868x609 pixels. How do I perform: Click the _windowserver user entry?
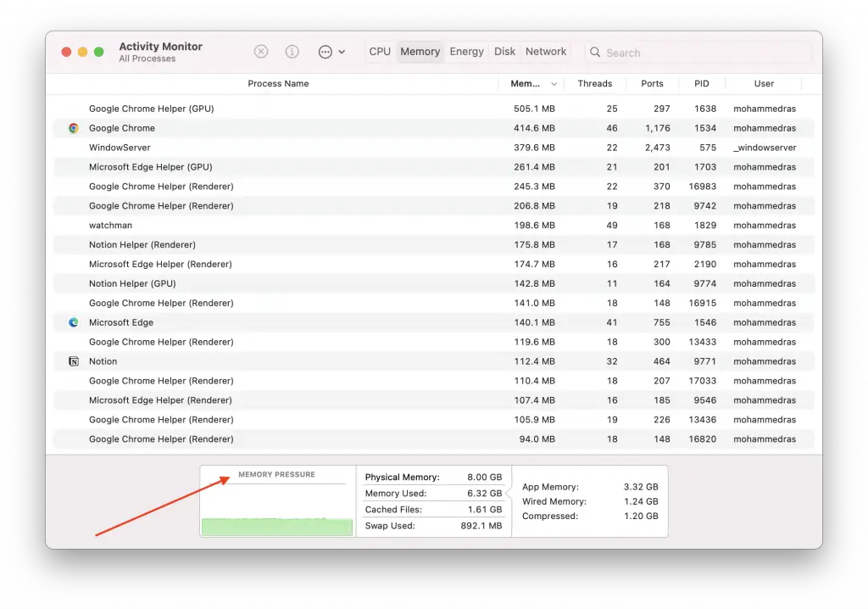click(x=765, y=148)
